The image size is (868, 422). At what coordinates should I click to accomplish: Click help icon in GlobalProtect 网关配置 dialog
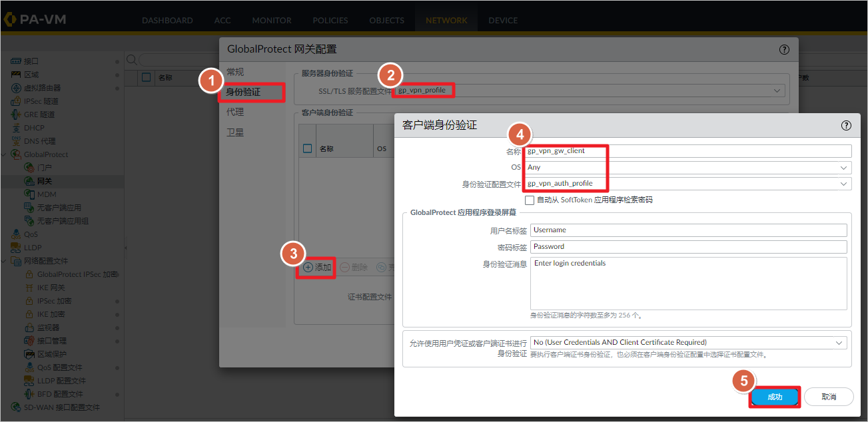tap(784, 49)
